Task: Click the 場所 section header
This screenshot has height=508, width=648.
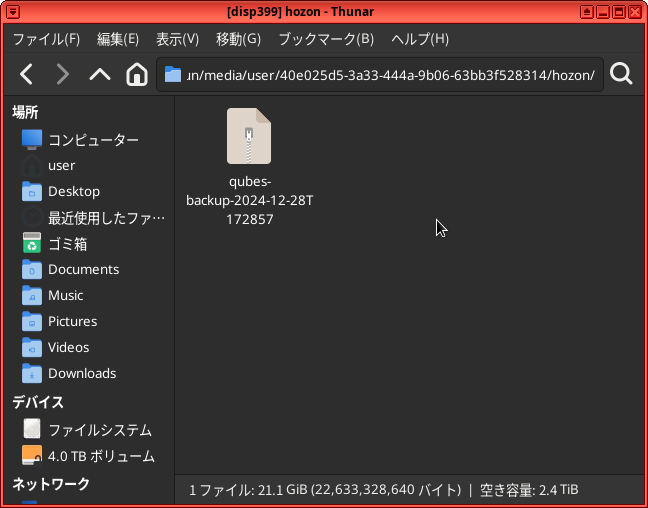Action: [x=25, y=112]
